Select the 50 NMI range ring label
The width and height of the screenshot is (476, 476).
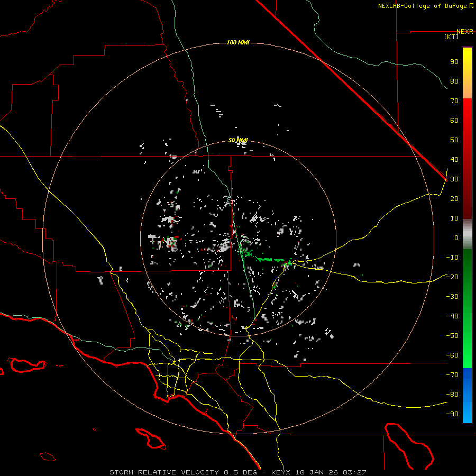tap(237, 140)
